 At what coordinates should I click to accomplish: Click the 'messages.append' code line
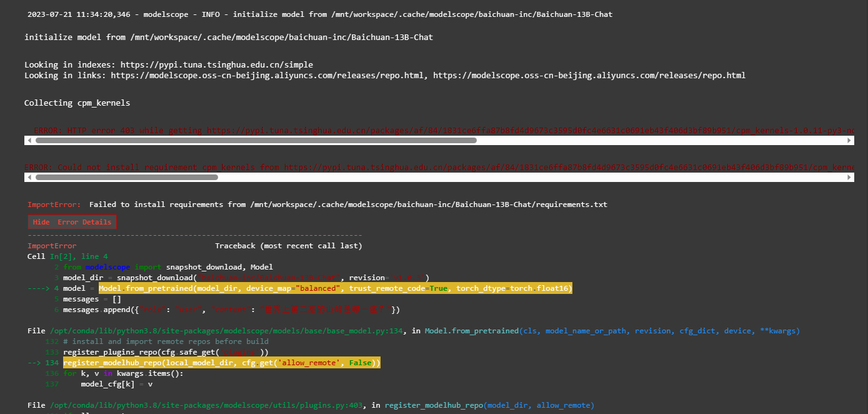[x=232, y=310]
